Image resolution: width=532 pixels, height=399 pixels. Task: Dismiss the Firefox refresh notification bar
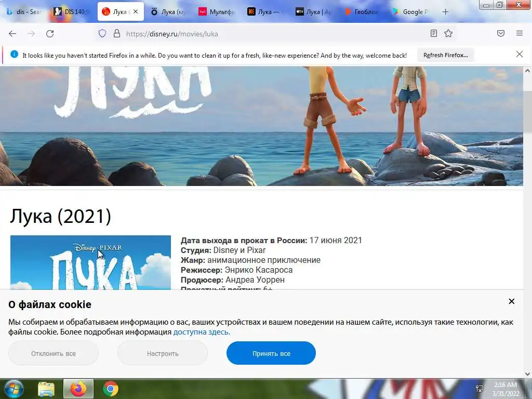point(520,54)
